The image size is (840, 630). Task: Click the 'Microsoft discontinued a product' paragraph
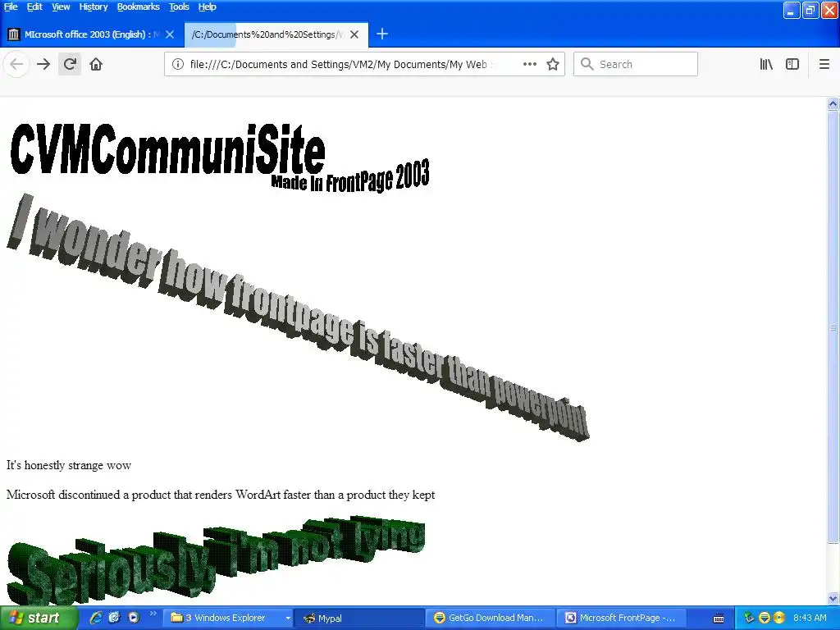point(221,495)
